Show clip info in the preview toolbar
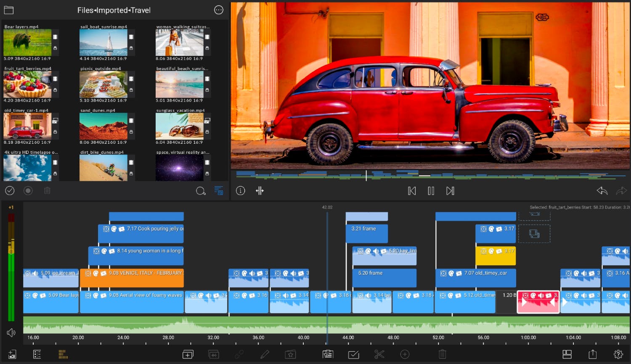 [x=240, y=191]
